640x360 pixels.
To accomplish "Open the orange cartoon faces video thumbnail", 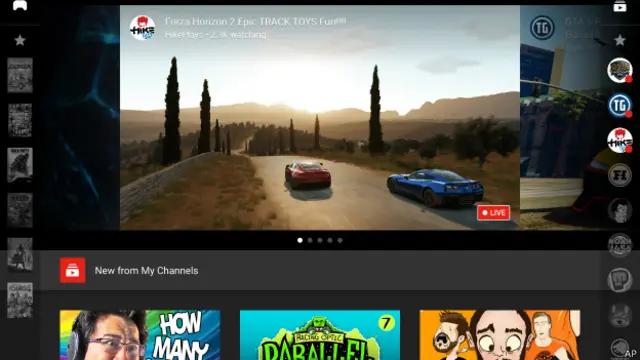I will pyautogui.click(x=500, y=335).
